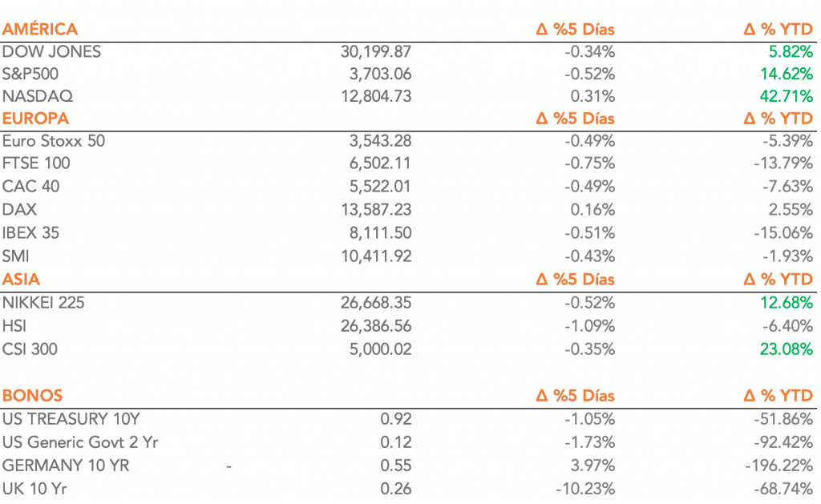The height and width of the screenshot is (504, 821).
Task: Select the CSI 300 value 5,000.02
Action: tap(378, 349)
